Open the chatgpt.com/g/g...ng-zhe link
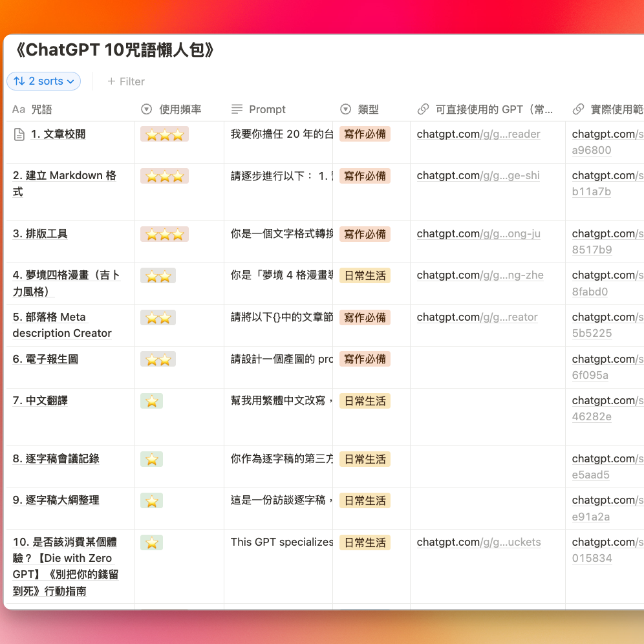 pyautogui.click(x=480, y=275)
